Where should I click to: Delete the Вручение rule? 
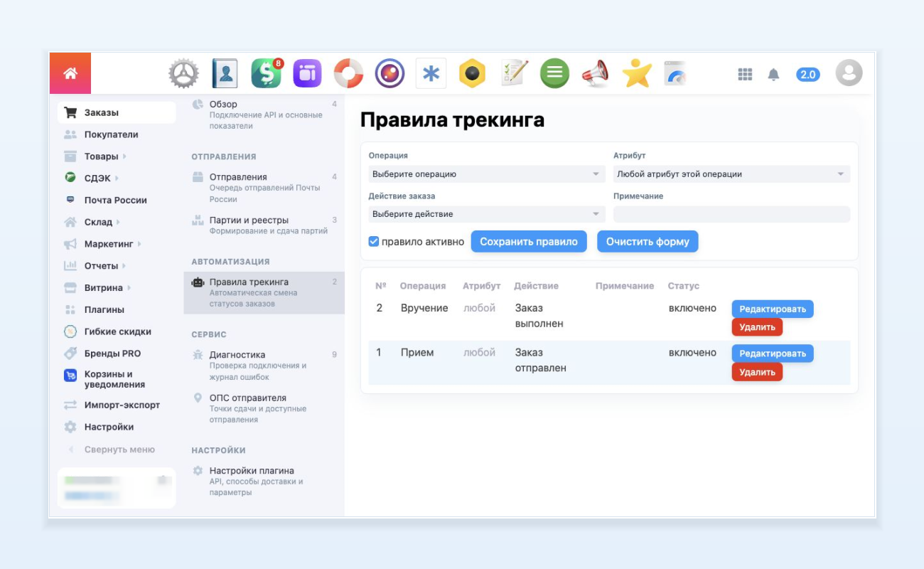(757, 327)
